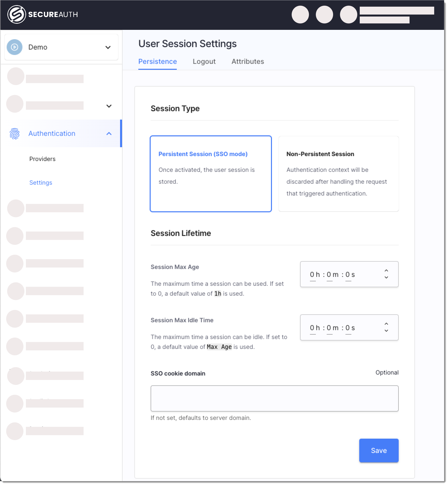The width and height of the screenshot is (448, 485).
Task: Click the SecureAuth logo
Action: pos(43,15)
